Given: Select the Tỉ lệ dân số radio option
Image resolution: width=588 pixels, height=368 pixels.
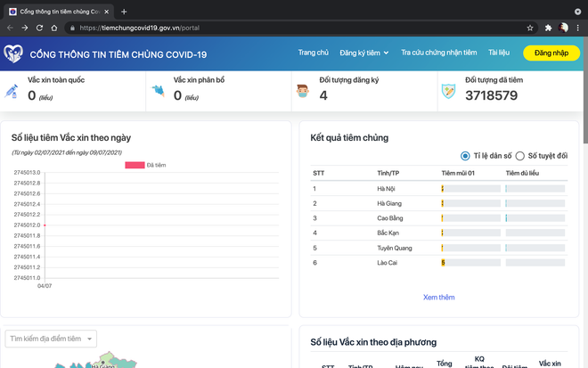Looking at the screenshot, I should coord(465,156).
